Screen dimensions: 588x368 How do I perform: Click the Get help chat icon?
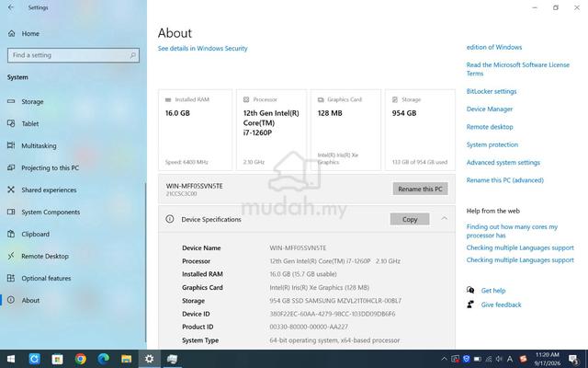coord(470,290)
